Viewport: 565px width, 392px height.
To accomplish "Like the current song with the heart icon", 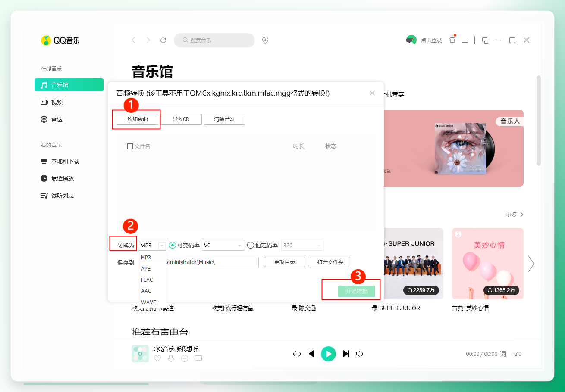I will (157, 358).
